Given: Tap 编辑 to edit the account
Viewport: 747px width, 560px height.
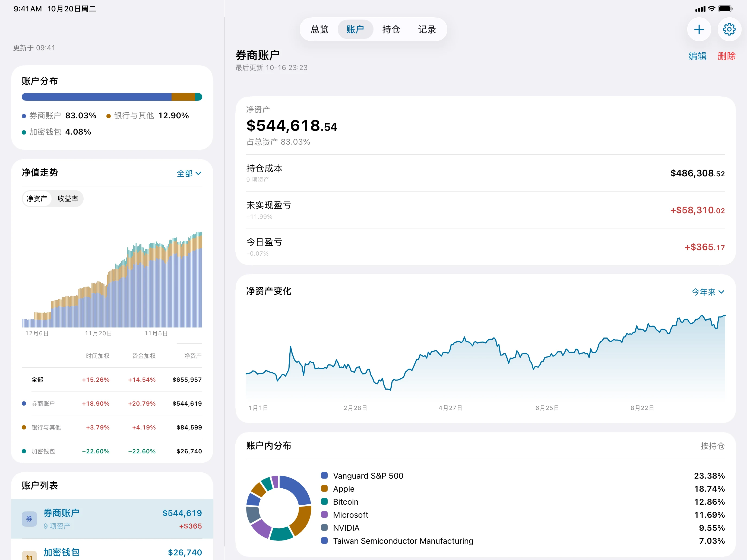Looking at the screenshot, I should [697, 56].
